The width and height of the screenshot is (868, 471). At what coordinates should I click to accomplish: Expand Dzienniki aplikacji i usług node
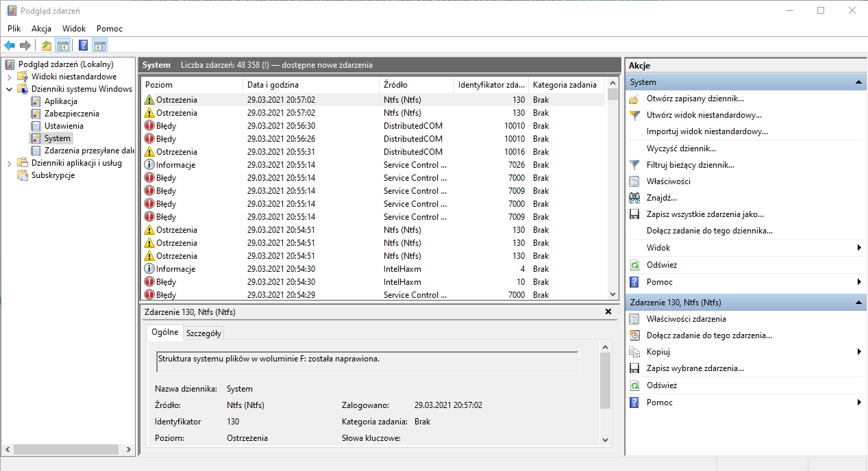click(x=9, y=163)
